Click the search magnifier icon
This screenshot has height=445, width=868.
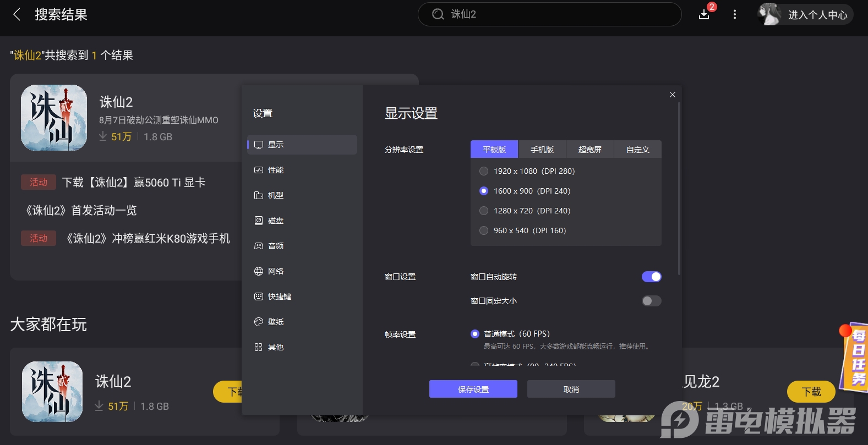(438, 14)
